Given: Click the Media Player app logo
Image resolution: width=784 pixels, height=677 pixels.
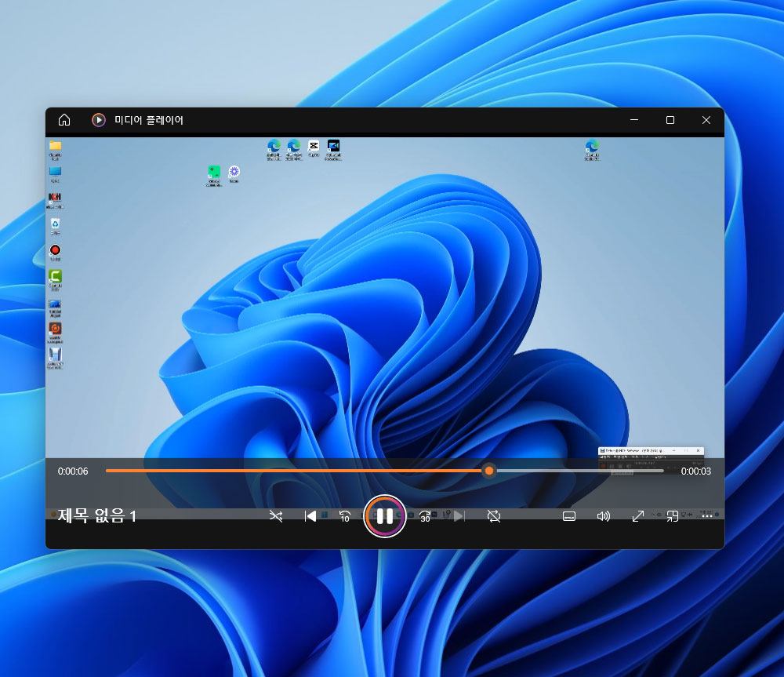Looking at the screenshot, I should tap(99, 120).
